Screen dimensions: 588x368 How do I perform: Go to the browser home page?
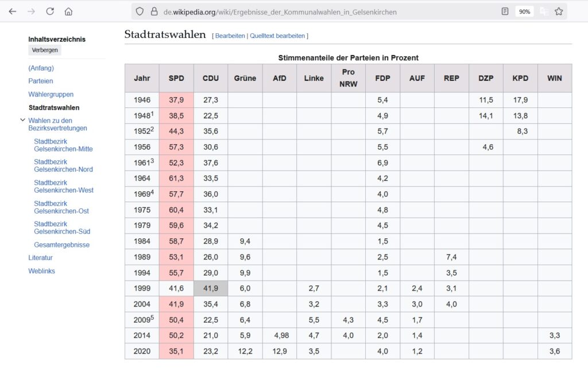68,11
